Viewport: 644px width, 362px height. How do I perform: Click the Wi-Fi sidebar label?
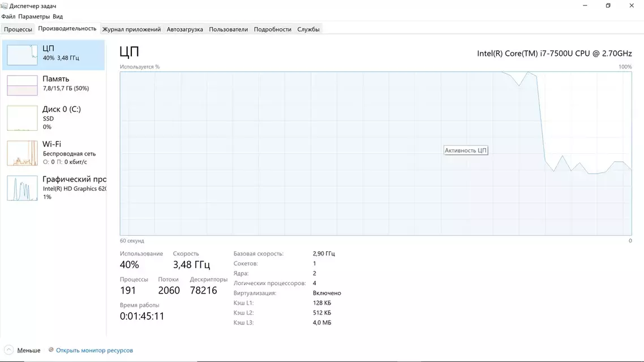click(51, 144)
